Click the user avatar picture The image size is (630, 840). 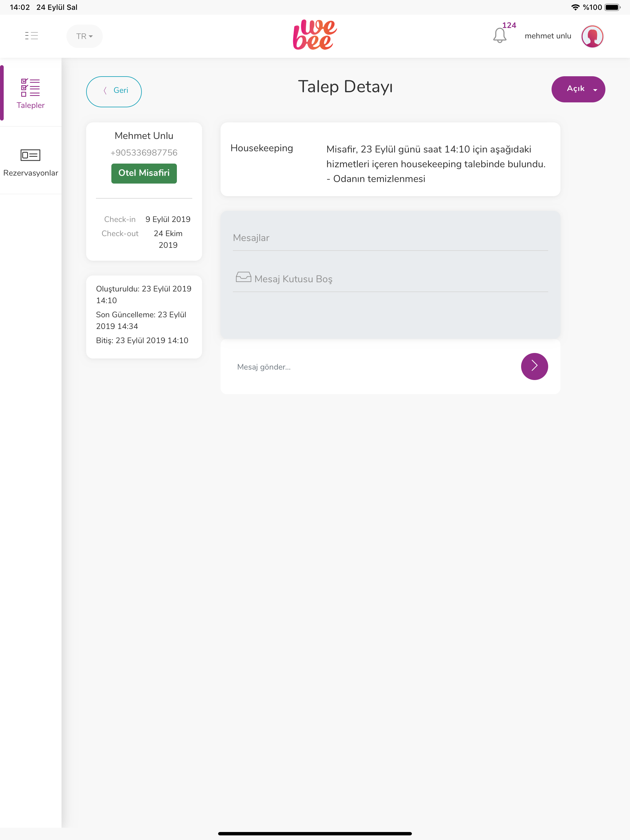pyautogui.click(x=592, y=36)
